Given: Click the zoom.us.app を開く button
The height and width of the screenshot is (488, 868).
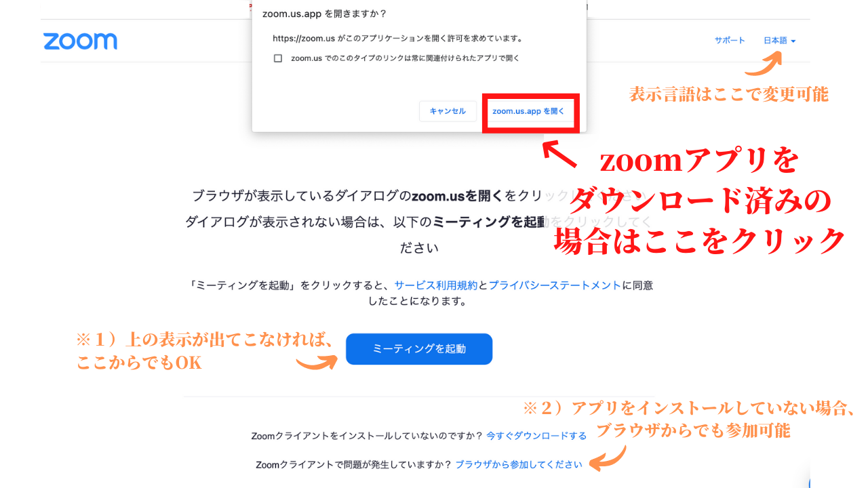Looking at the screenshot, I should point(528,110).
